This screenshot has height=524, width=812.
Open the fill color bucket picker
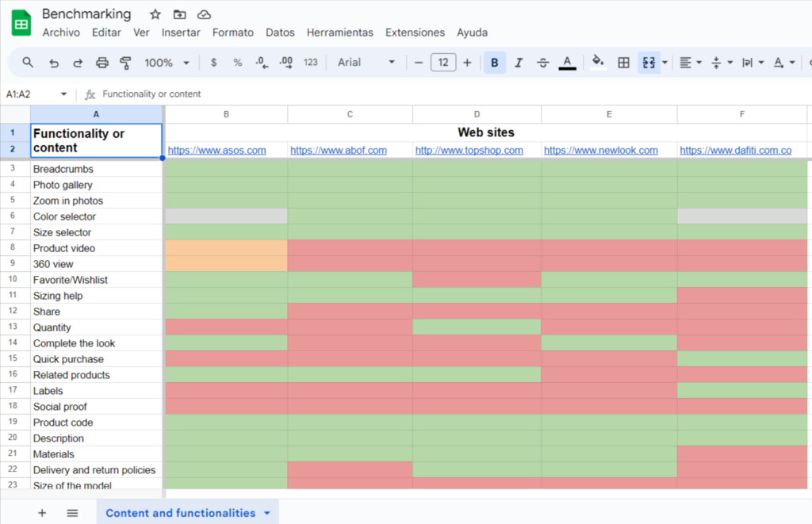[598, 62]
